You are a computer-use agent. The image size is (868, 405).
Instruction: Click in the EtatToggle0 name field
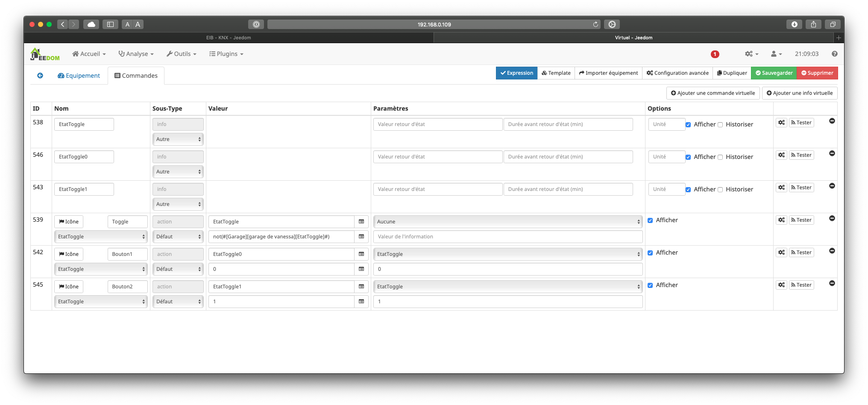(84, 157)
